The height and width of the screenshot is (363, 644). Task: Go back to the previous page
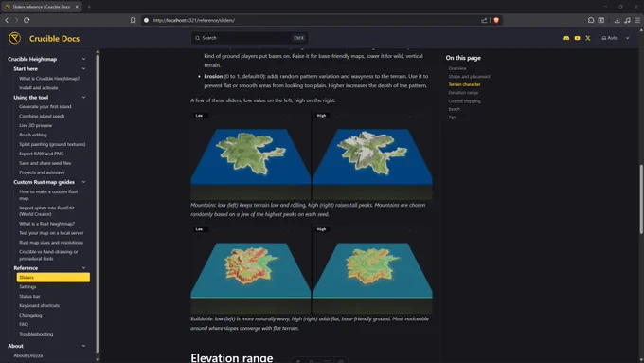click(x=7, y=20)
